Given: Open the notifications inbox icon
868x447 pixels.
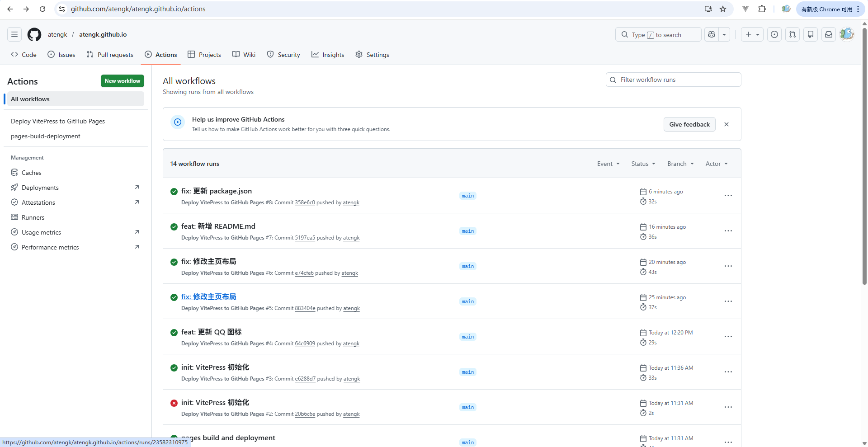Looking at the screenshot, I should (829, 35).
